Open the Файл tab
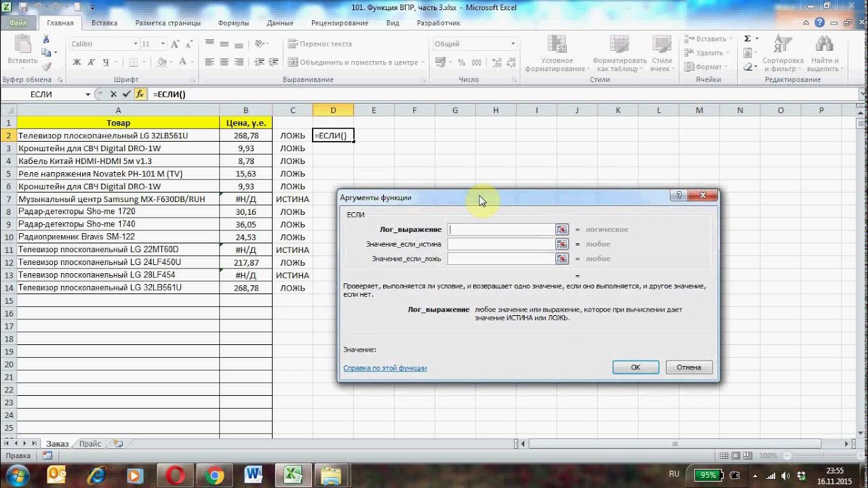Screen dimensions: 868x488 click(x=18, y=22)
